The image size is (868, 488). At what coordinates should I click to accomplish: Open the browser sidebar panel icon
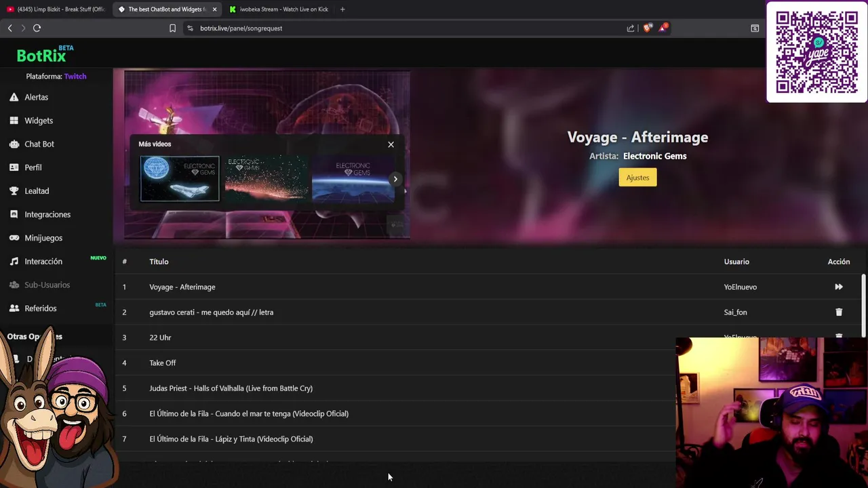pyautogui.click(x=755, y=28)
